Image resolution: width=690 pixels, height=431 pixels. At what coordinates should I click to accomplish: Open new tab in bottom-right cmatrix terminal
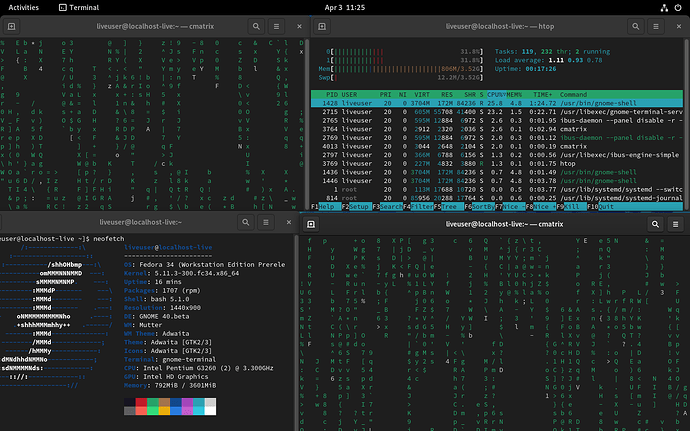pos(311,224)
